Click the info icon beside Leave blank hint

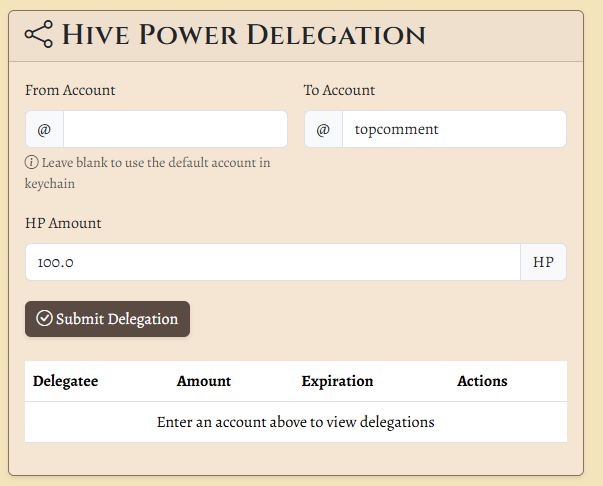[32, 162]
